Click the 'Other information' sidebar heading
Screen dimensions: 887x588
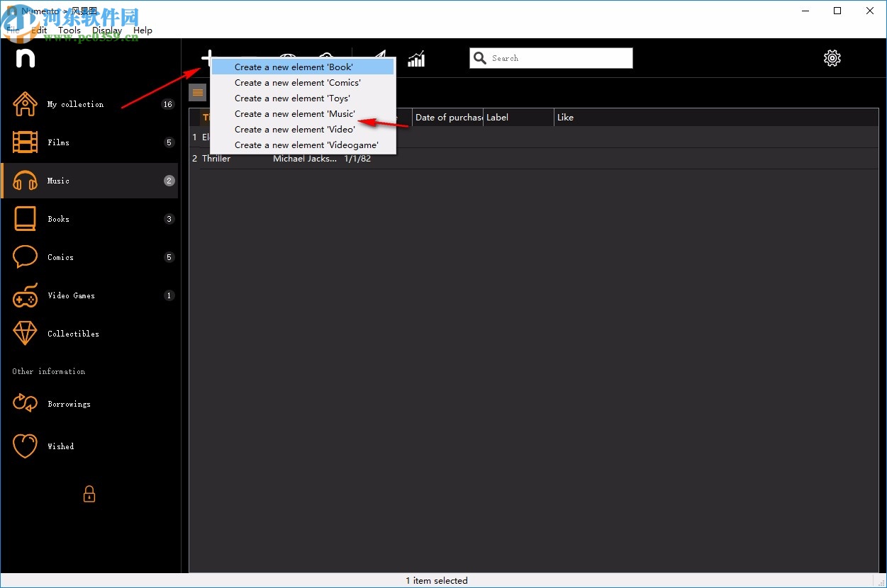(48, 371)
